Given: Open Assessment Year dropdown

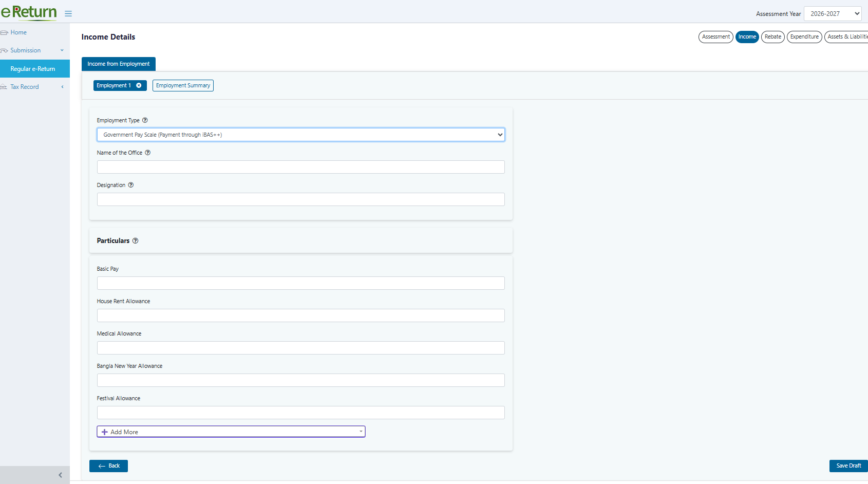Looking at the screenshot, I should click(833, 14).
